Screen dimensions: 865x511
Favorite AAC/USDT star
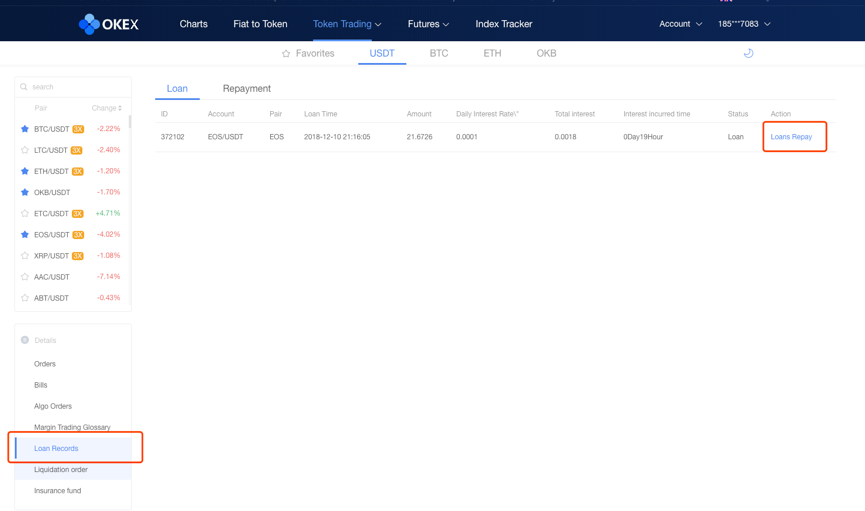coord(25,276)
